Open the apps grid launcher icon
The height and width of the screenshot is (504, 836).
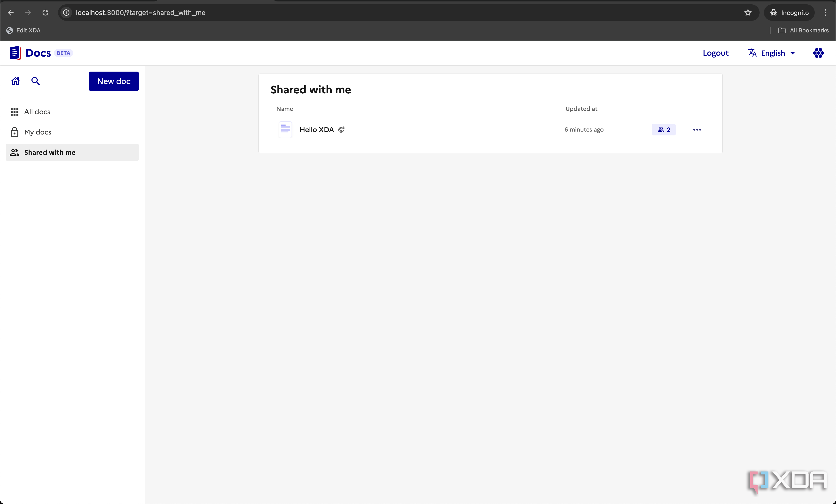(818, 53)
